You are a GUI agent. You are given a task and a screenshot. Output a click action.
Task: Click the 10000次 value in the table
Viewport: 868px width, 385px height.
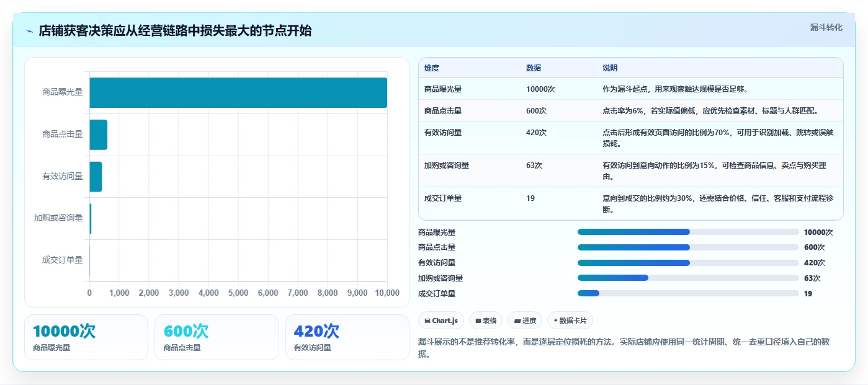point(540,89)
